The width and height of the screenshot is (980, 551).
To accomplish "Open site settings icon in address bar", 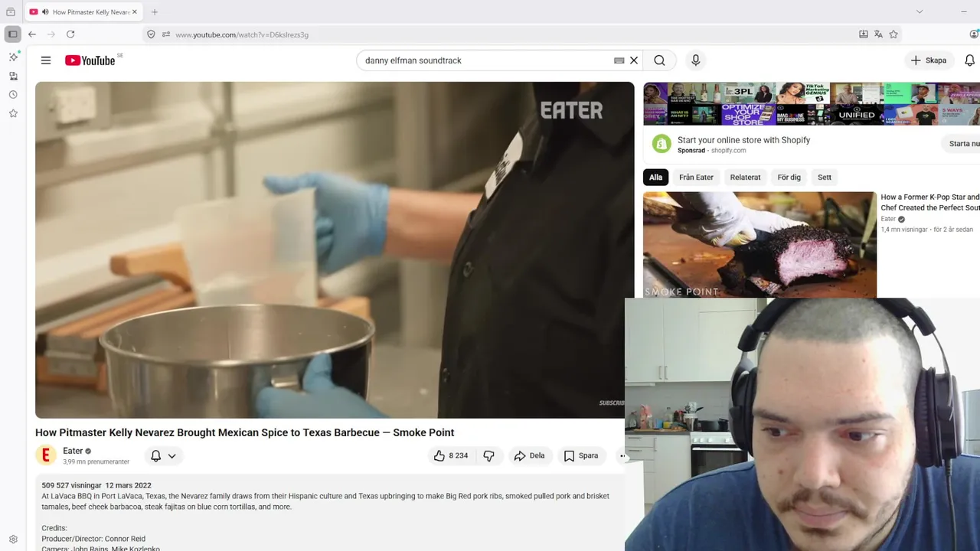I will click(x=166, y=34).
